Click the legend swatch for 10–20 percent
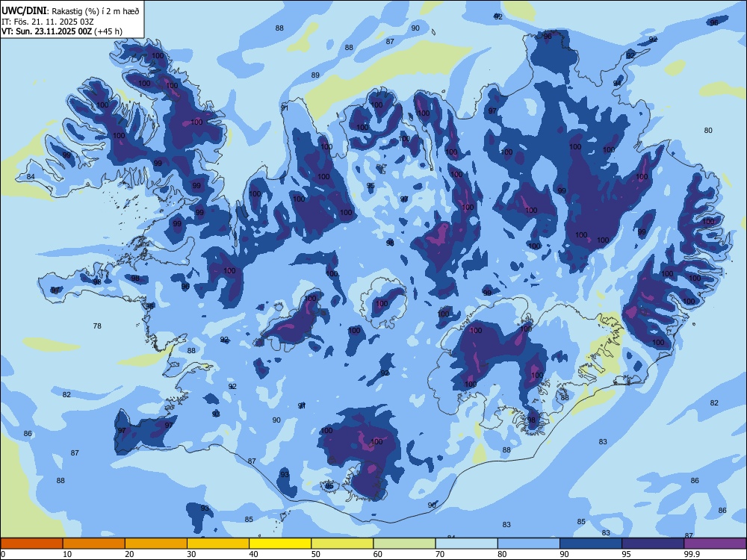Screen dimensions: 747x560 coord(94,544)
